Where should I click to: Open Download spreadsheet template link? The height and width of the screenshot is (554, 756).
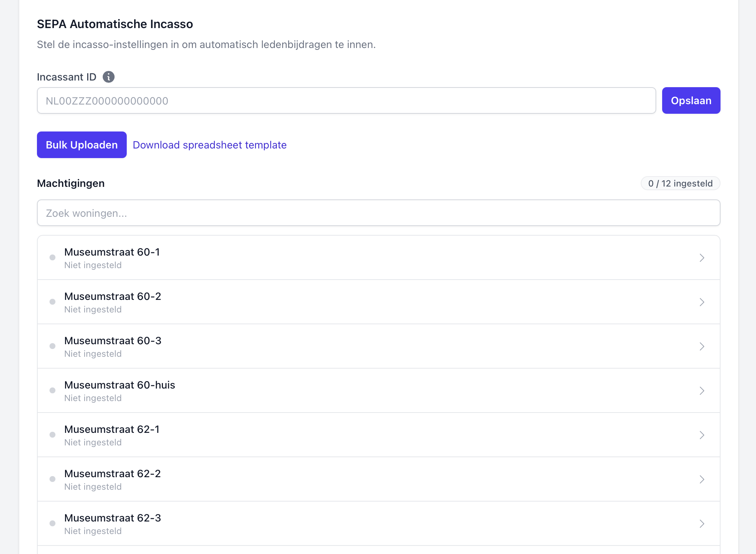pyautogui.click(x=210, y=145)
